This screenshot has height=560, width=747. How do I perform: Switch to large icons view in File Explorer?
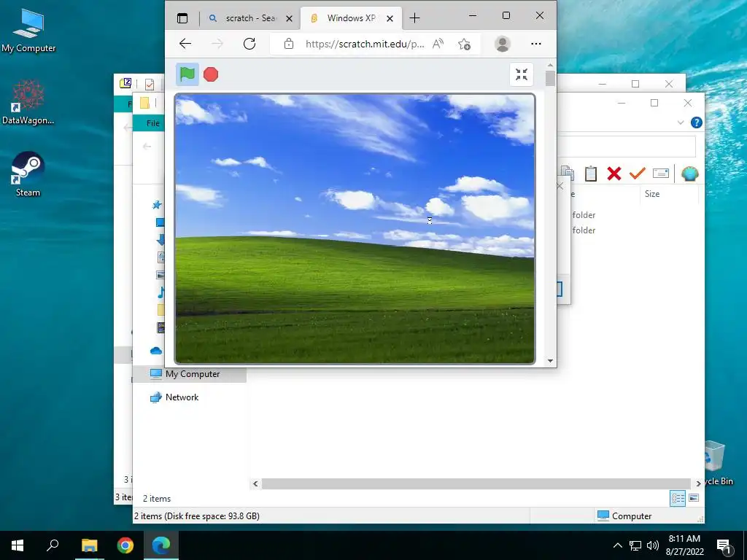pos(694,498)
